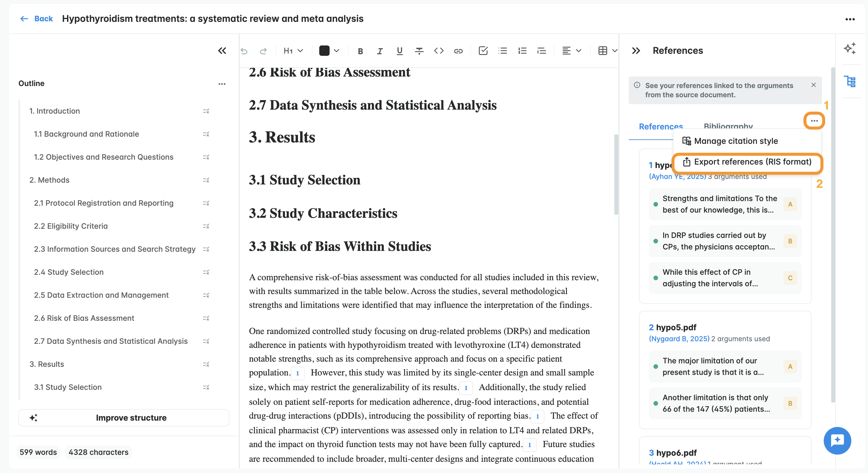
Task: Undo the last edit
Action: (244, 51)
